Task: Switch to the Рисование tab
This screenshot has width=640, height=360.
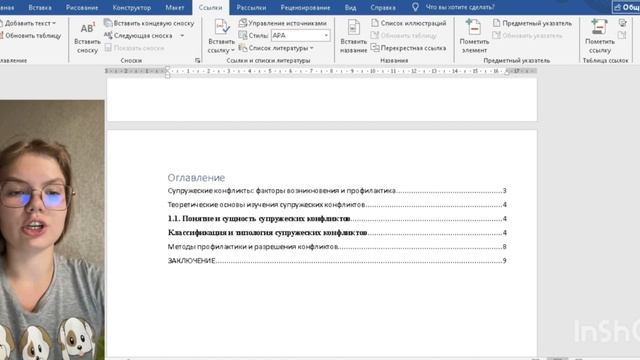Action: [x=82, y=7]
